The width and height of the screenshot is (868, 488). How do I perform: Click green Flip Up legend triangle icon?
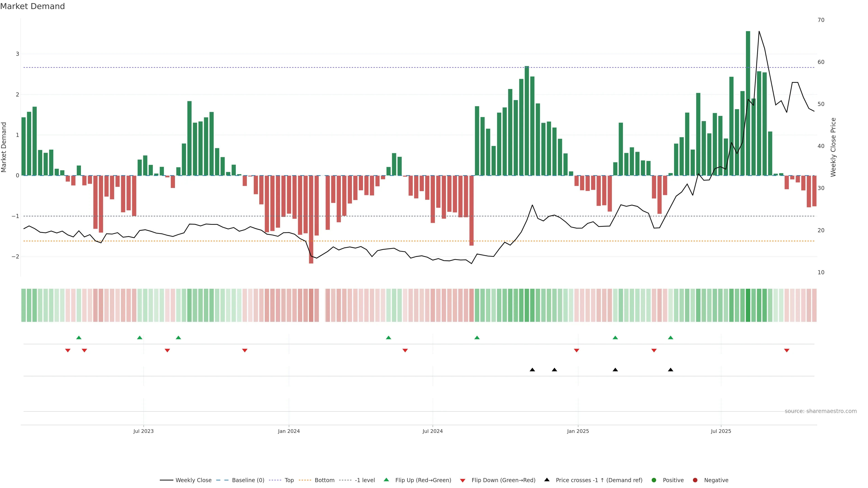(386, 480)
